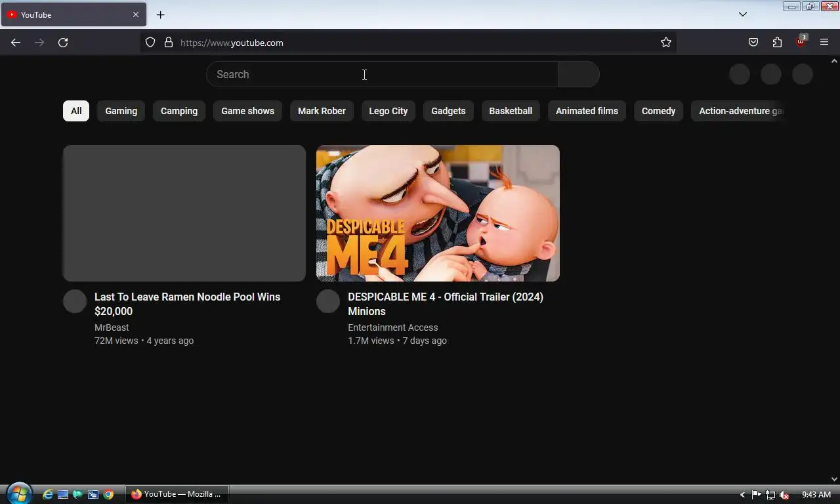Launch Internet Explorer from quick launch
Image resolution: width=840 pixels, height=504 pixels.
[x=48, y=495]
